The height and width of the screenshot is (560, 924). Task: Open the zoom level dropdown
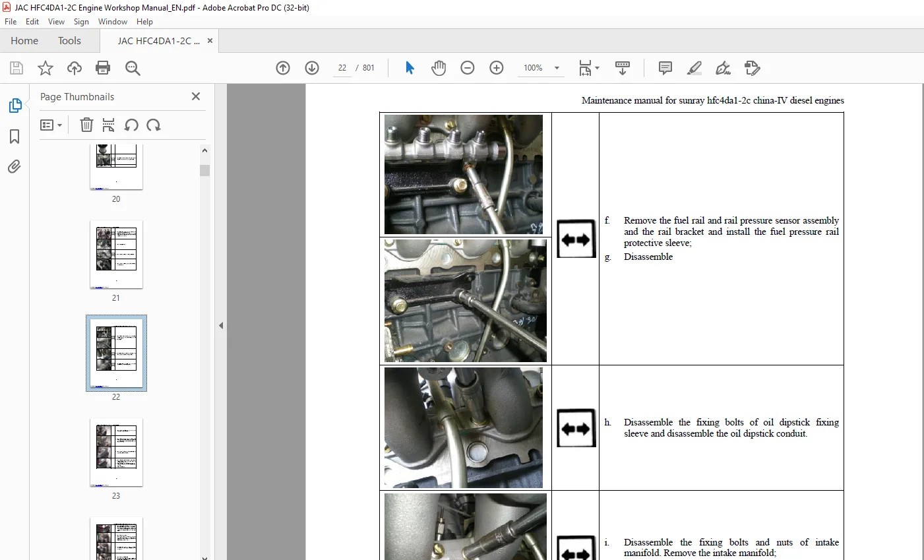pos(557,68)
